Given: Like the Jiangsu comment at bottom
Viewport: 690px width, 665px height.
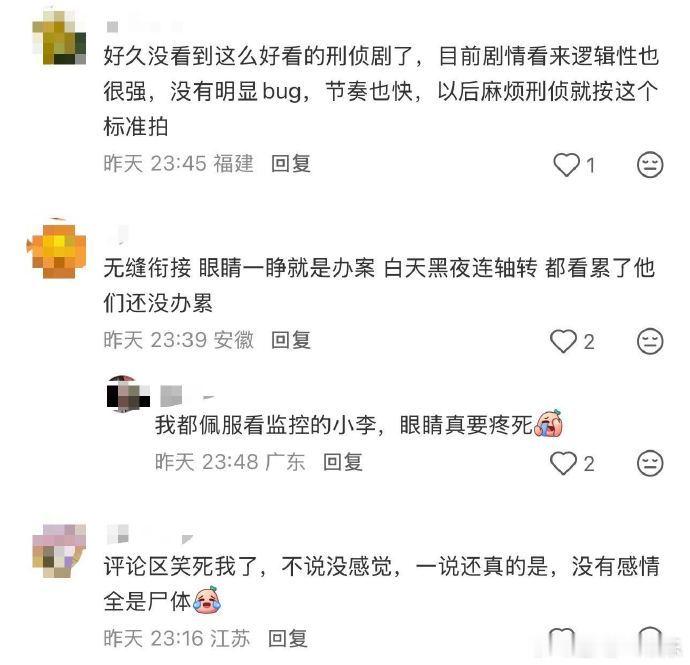Looking at the screenshot, I should tap(562, 640).
